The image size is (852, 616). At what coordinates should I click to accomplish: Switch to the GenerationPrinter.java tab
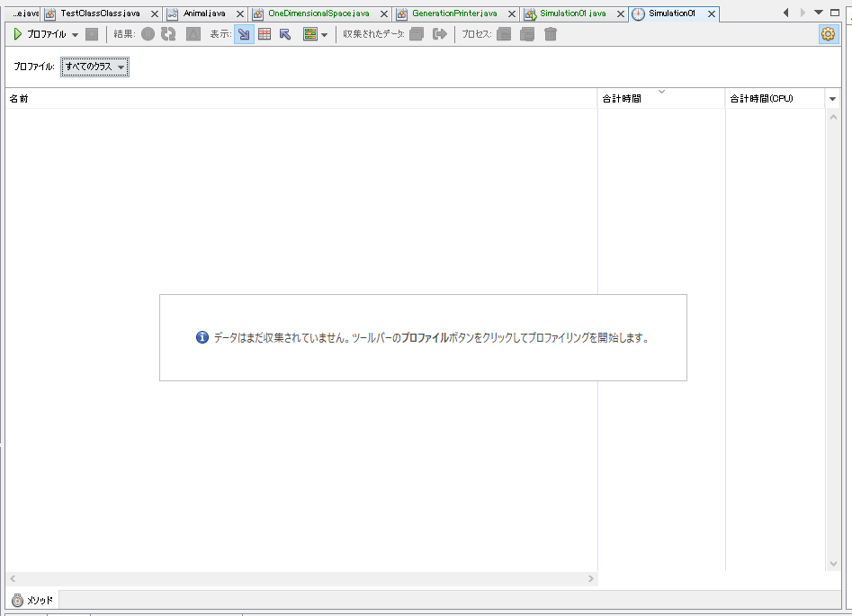point(454,13)
